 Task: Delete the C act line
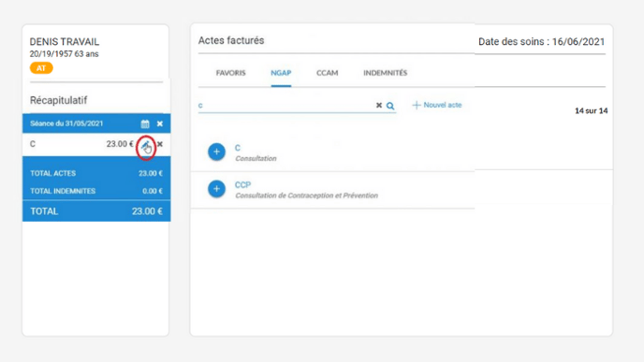pyautogui.click(x=160, y=144)
